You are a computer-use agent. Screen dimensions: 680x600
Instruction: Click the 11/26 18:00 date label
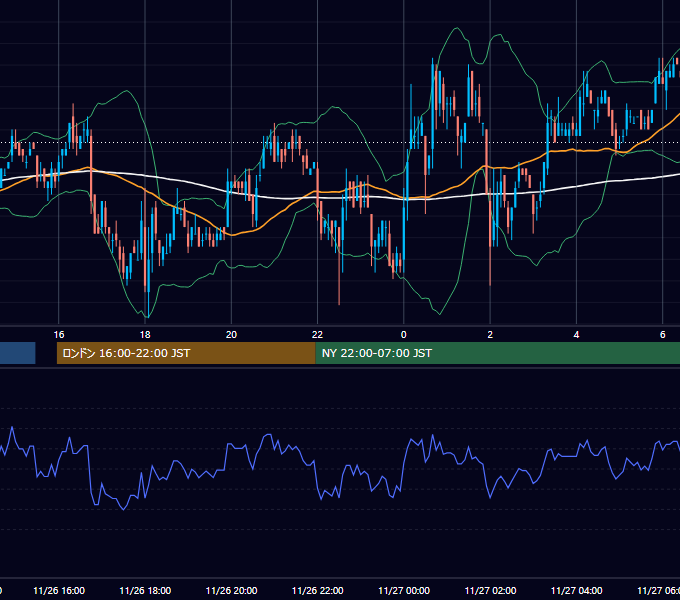click(x=145, y=591)
